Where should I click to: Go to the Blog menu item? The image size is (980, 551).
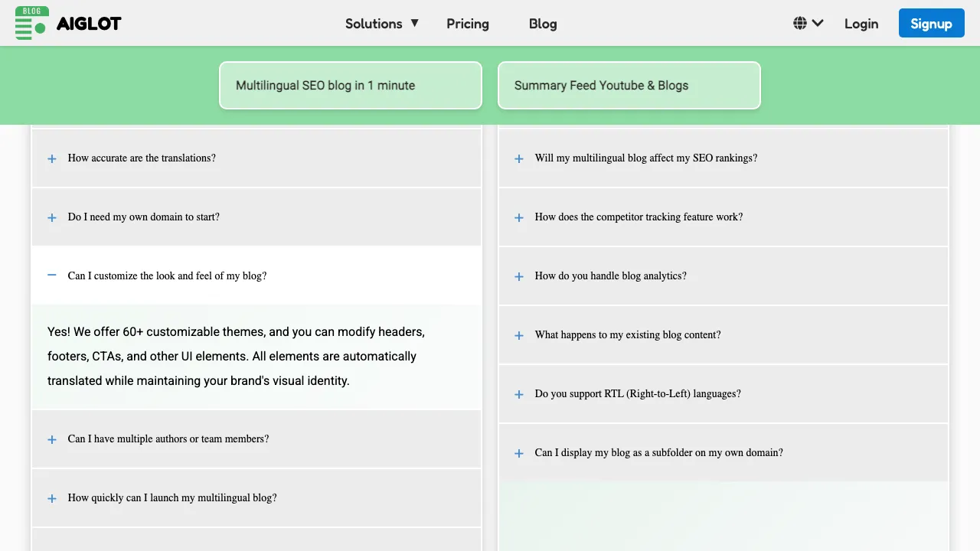543,24
